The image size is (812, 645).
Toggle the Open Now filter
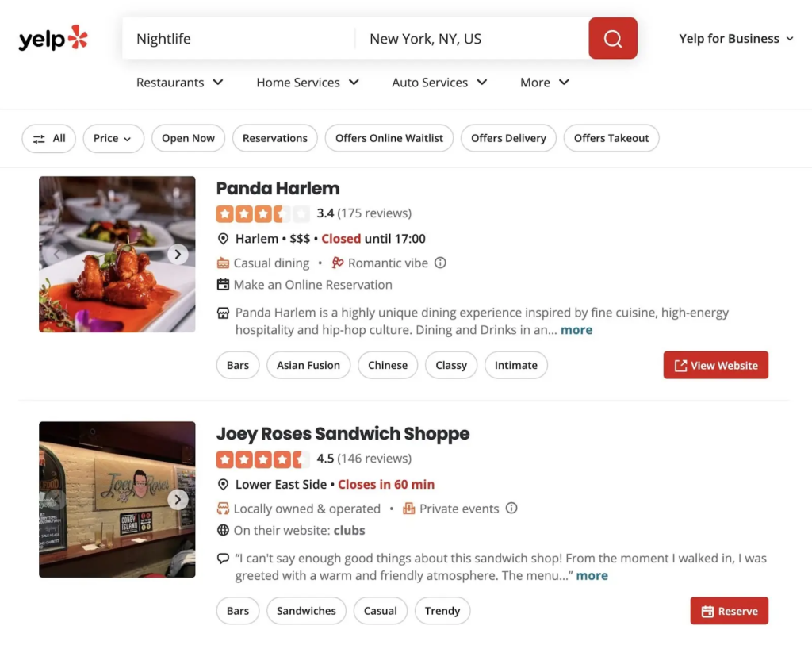click(x=188, y=138)
